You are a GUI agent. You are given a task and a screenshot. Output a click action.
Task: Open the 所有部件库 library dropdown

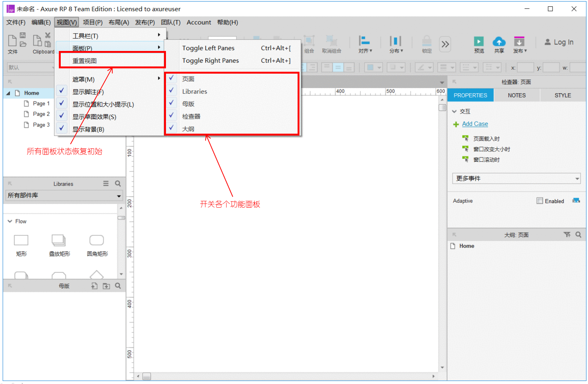tap(65, 196)
